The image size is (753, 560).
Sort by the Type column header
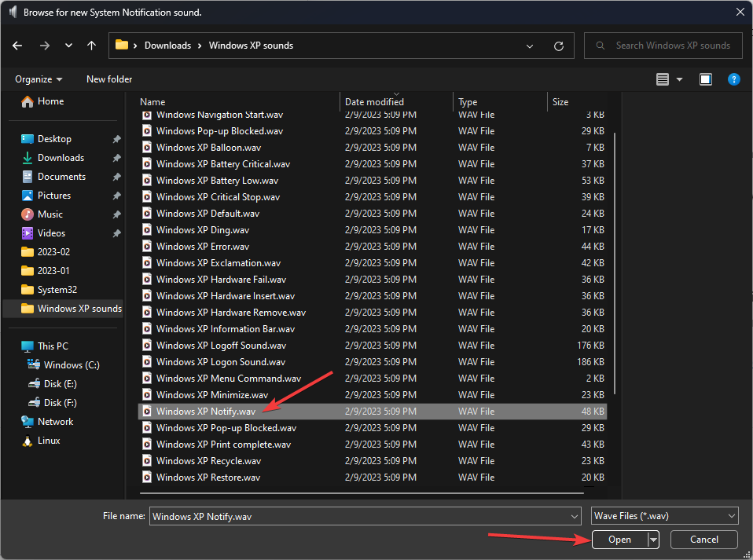467,102
